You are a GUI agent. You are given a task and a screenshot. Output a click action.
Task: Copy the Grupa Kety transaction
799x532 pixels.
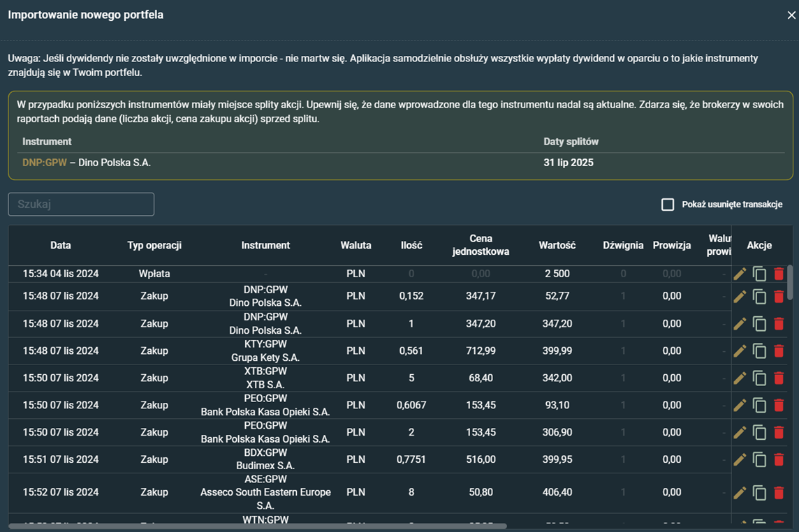click(x=759, y=350)
